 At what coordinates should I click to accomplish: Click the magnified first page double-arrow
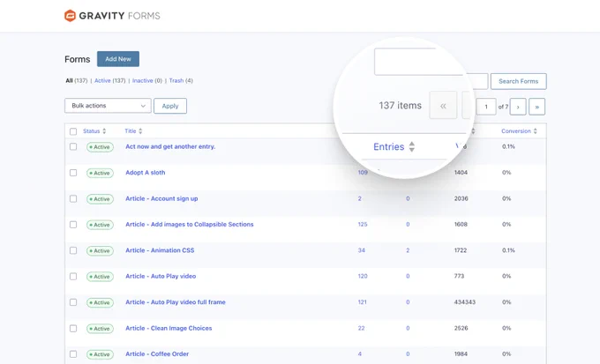(443, 105)
